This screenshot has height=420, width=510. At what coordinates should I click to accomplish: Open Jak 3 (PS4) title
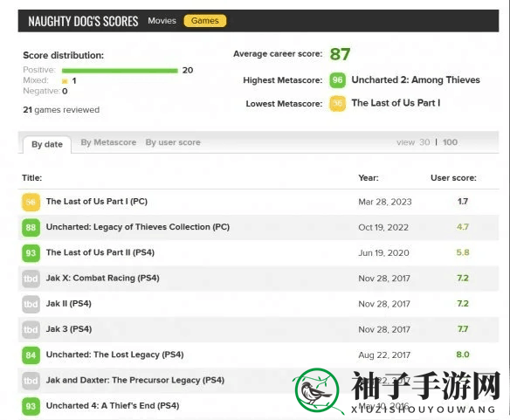point(69,329)
